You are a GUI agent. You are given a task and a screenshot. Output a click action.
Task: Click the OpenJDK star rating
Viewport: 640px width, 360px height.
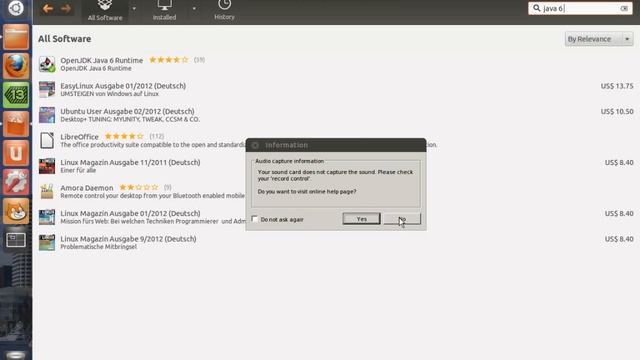point(169,60)
